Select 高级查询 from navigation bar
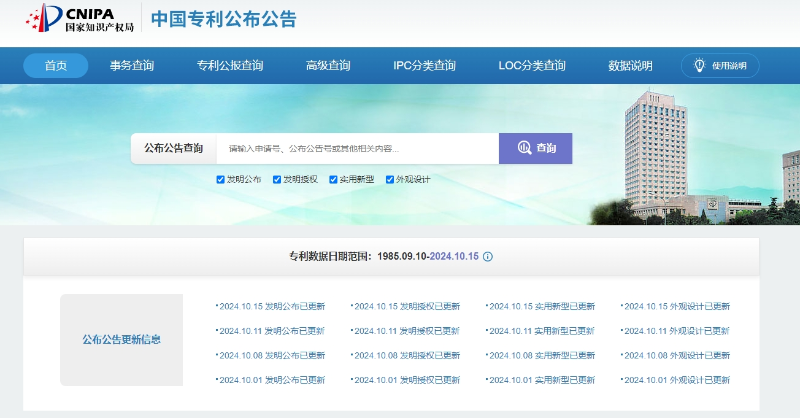 (328, 66)
